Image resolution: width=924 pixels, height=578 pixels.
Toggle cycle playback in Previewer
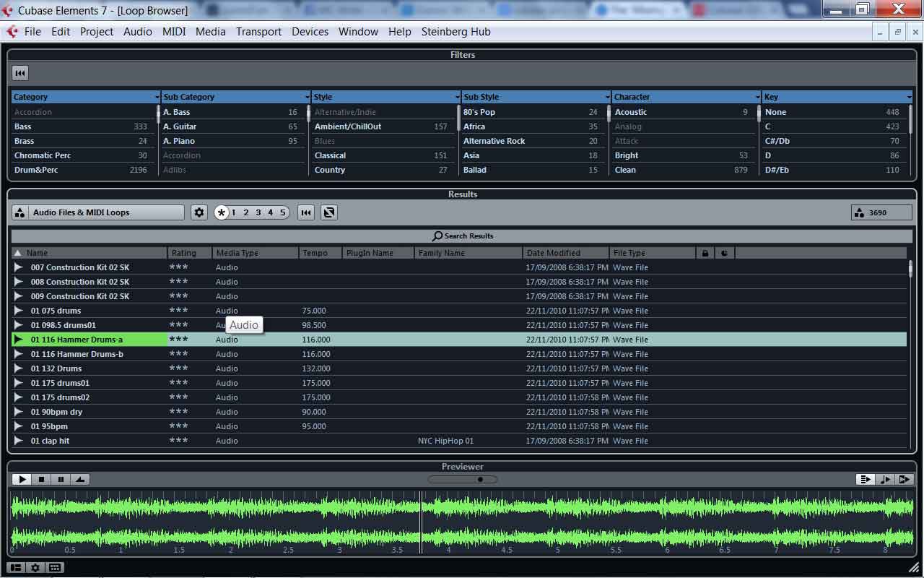click(x=80, y=479)
